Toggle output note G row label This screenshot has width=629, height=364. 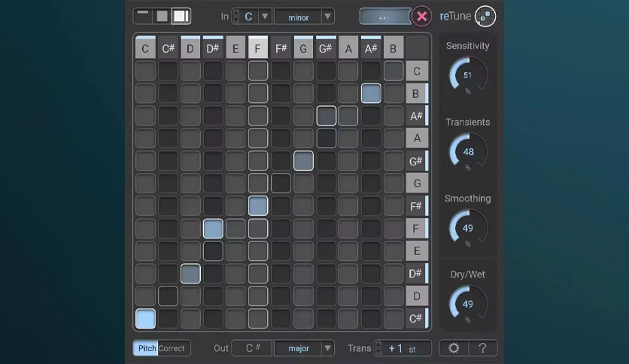[417, 184]
